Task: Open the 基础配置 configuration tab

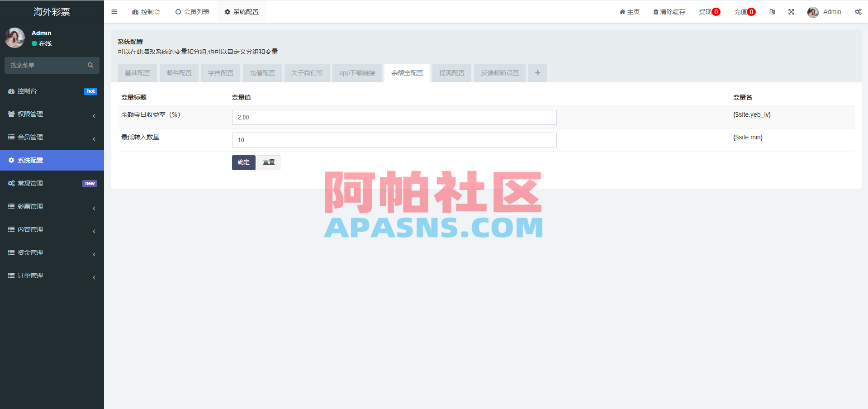Action: [x=137, y=73]
